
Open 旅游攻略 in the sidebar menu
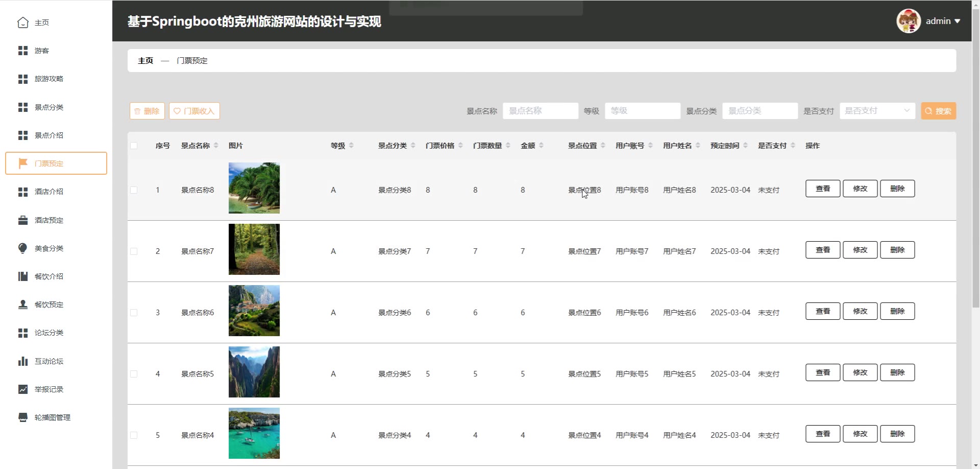click(49, 79)
